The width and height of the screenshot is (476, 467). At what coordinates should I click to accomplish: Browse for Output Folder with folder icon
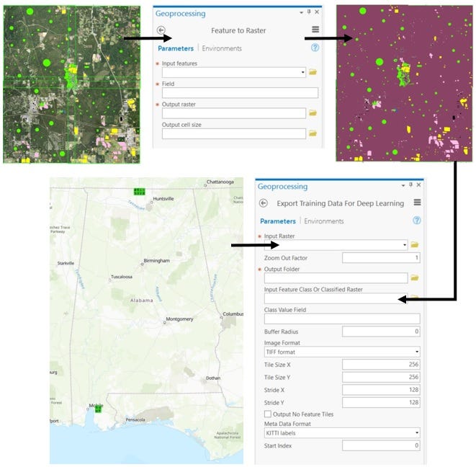coord(415,277)
